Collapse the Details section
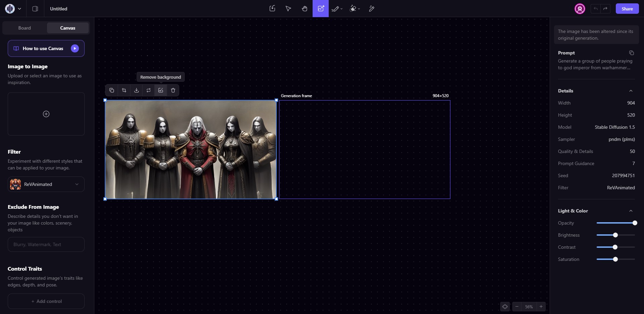The image size is (644, 314). 631,91
